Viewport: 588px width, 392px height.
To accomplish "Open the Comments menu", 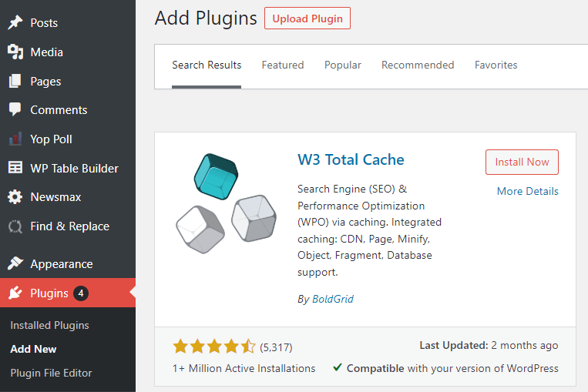I will (59, 110).
